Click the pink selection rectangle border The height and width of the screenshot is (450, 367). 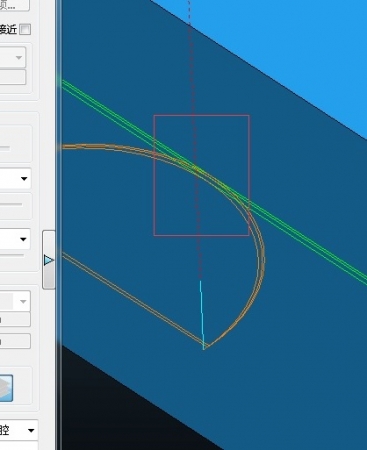coord(202,115)
